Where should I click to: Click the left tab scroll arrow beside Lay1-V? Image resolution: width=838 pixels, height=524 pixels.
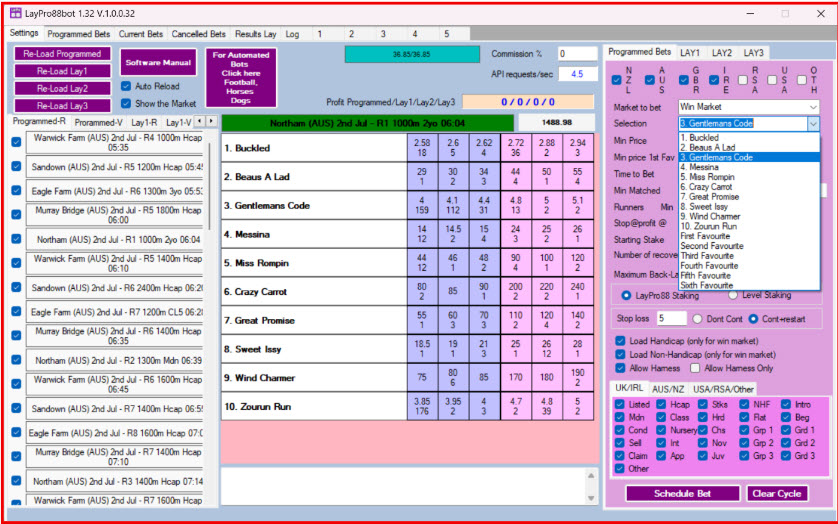tap(198, 121)
